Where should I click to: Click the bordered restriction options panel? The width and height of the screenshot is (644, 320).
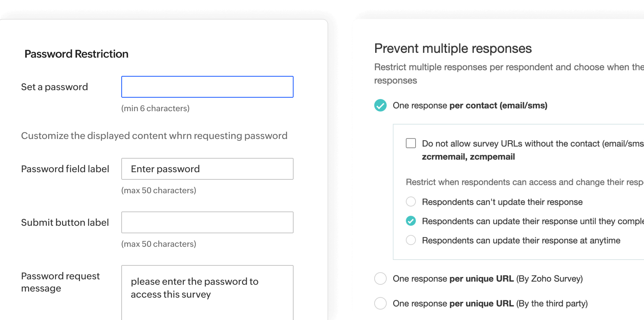(x=519, y=192)
